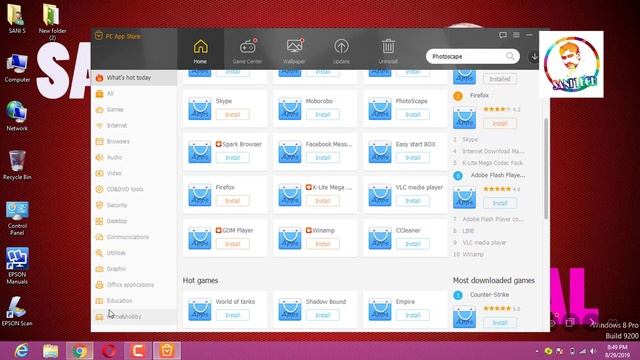Click the Skype app icon
640x360 pixels.
200,109
